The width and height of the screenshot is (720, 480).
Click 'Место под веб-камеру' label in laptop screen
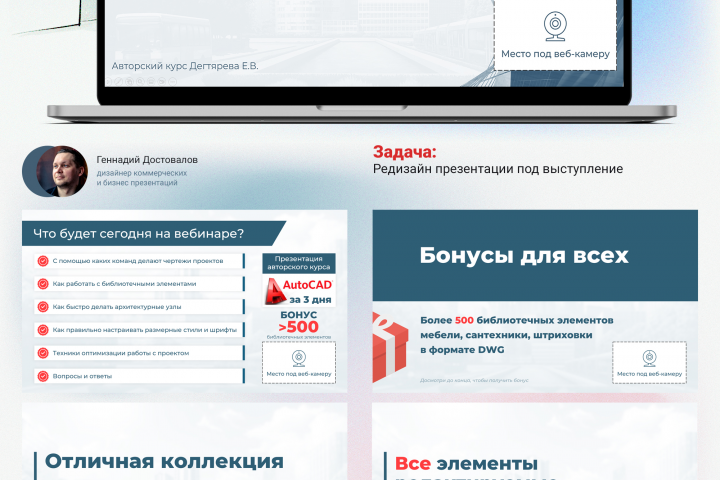point(555,54)
